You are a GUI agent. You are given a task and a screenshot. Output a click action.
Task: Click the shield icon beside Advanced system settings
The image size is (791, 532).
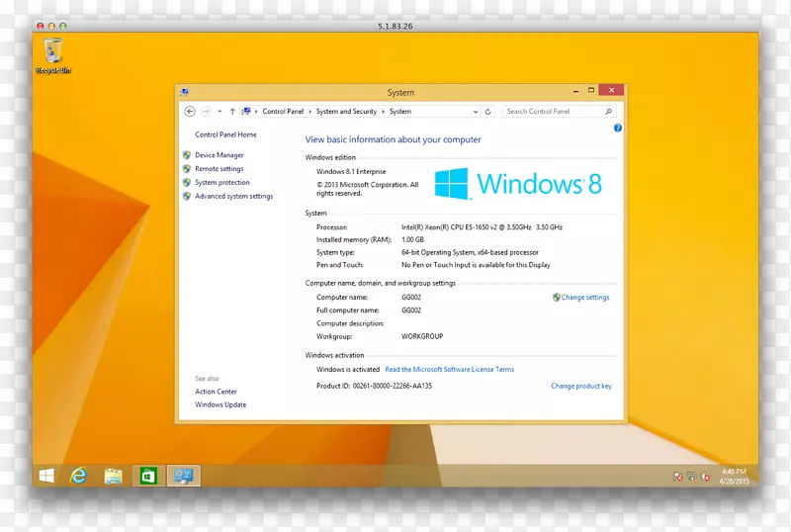[x=187, y=196]
